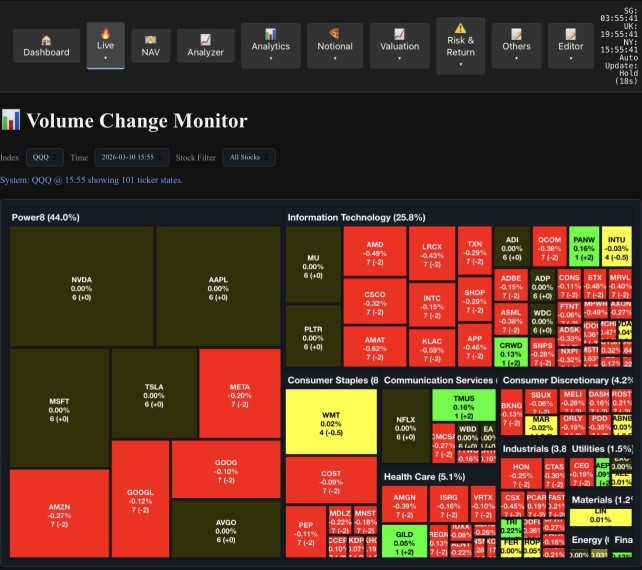642x570 pixels.
Task: Click the MSFT heatmap tile
Action: (59, 408)
